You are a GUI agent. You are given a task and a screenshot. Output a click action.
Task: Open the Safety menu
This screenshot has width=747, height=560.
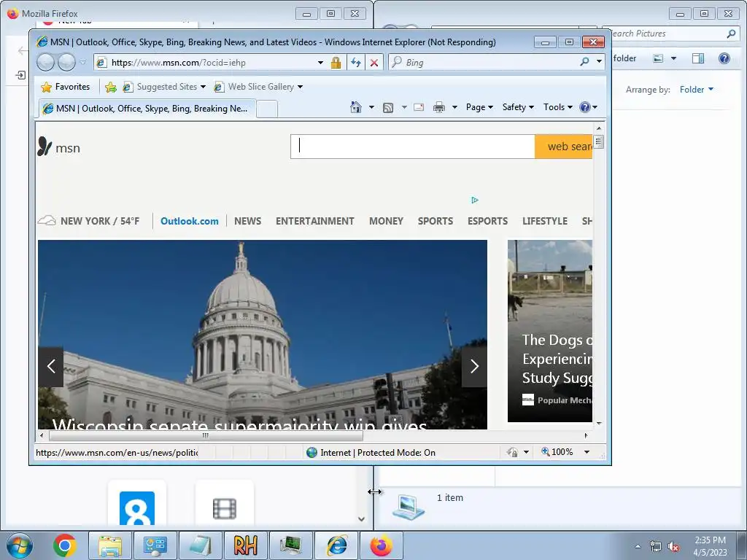coord(518,107)
